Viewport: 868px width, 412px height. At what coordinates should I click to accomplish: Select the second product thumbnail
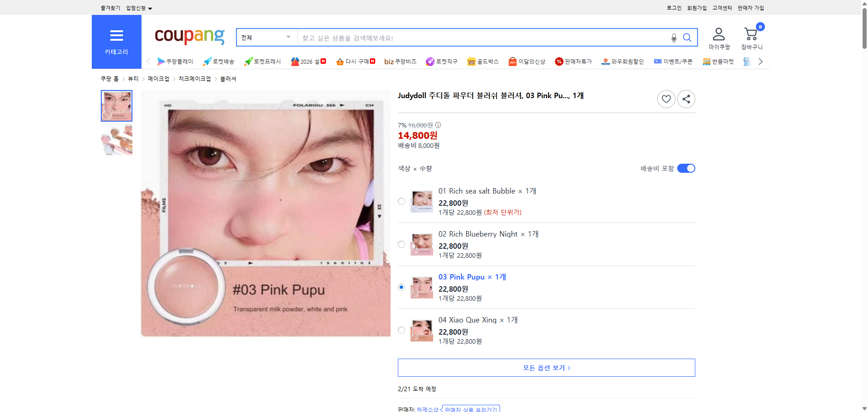pyautogui.click(x=116, y=140)
